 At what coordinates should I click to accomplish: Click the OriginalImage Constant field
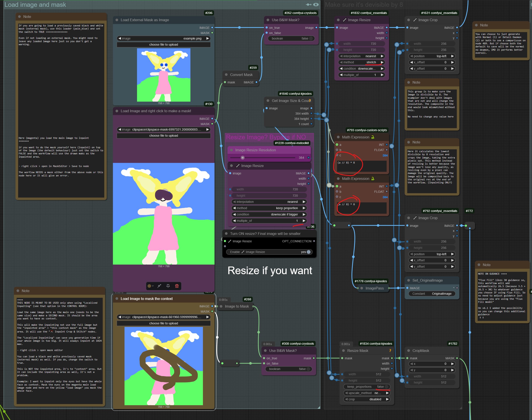(x=432, y=294)
